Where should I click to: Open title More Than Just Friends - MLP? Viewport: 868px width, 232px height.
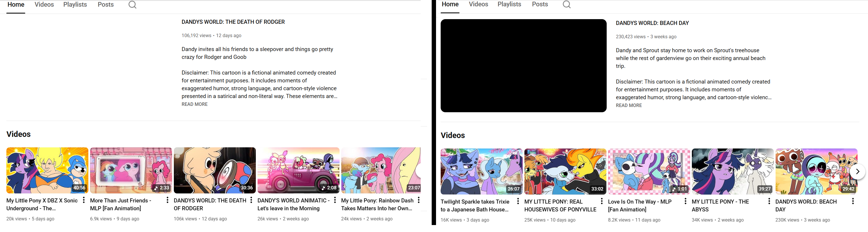121,204
